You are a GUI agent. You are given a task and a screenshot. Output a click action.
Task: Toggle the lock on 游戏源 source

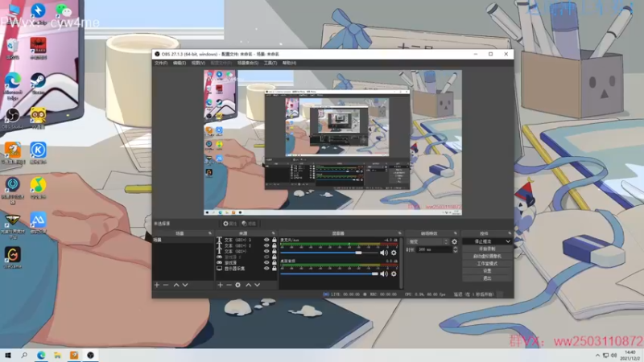coord(275,263)
